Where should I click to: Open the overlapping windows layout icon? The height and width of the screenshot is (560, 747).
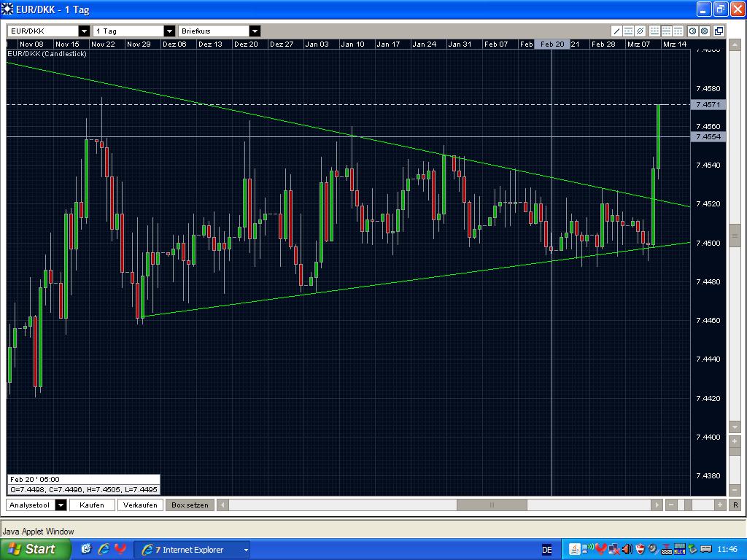tap(718, 31)
